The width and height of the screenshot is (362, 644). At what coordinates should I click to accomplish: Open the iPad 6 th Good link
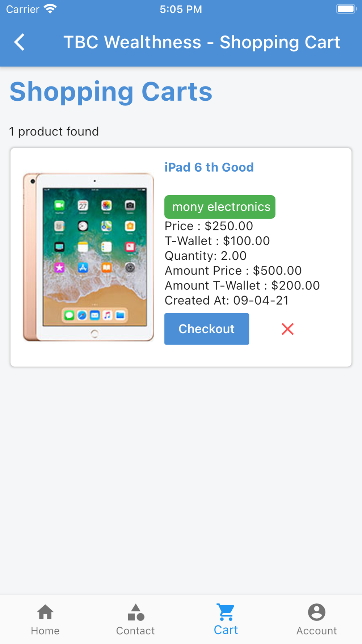[x=209, y=167]
